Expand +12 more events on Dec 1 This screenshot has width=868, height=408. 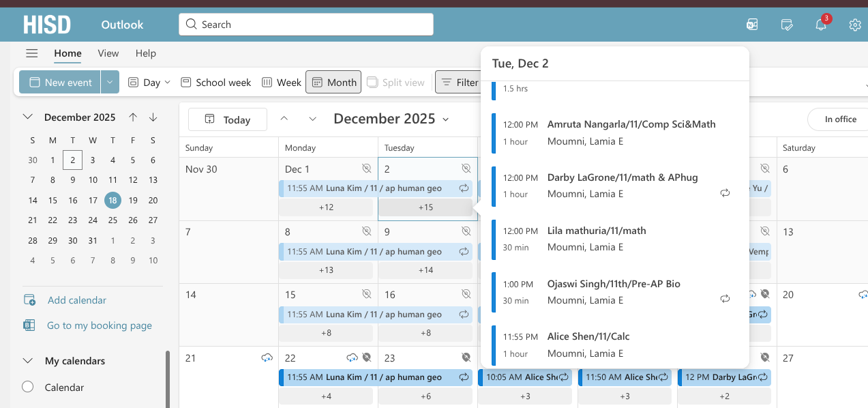click(x=326, y=207)
